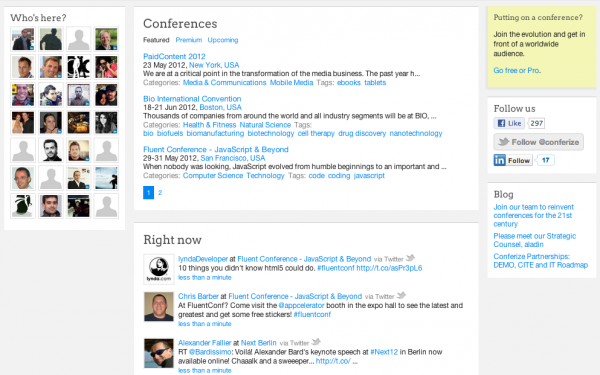The height and width of the screenshot is (375, 600).
Task: Click Chris Barber's profile photo
Action: click(158, 307)
